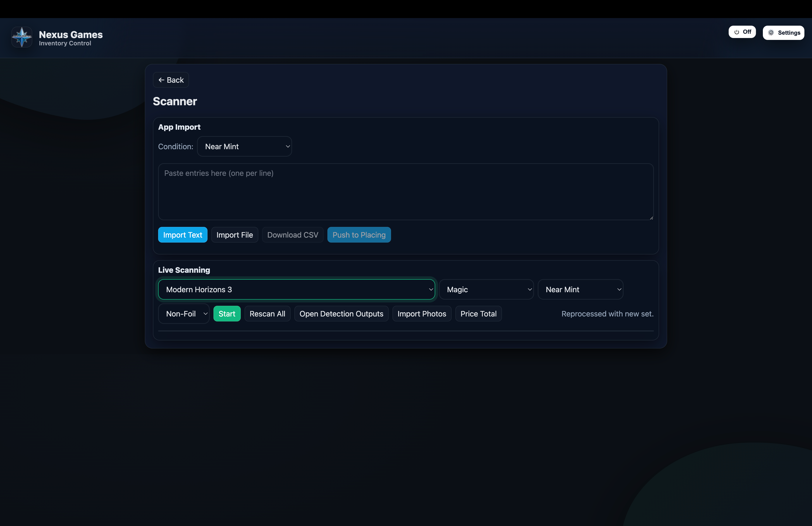Viewport: 812px width, 526px height.
Task: Open the Live Scanning Near Mint dropdown
Action: [x=580, y=289]
